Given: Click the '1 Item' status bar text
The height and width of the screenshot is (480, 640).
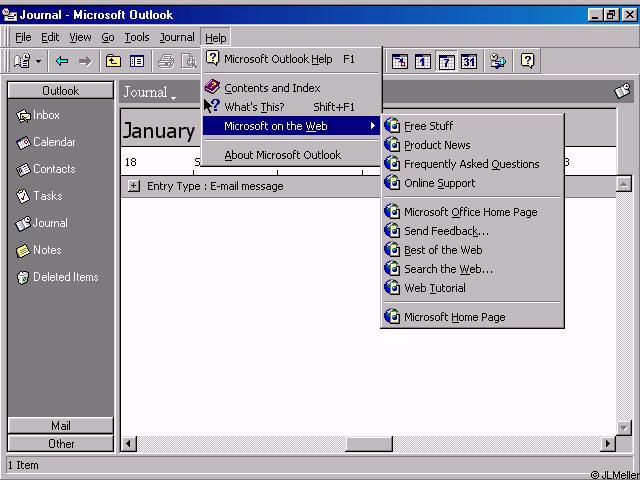Looking at the screenshot, I should click(23, 465).
